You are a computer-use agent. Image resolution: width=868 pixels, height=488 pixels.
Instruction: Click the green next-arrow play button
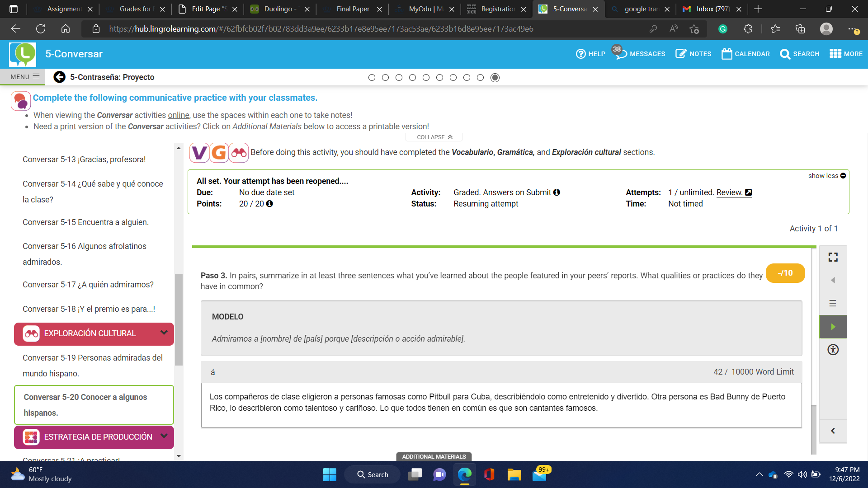click(x=833, y=327)
